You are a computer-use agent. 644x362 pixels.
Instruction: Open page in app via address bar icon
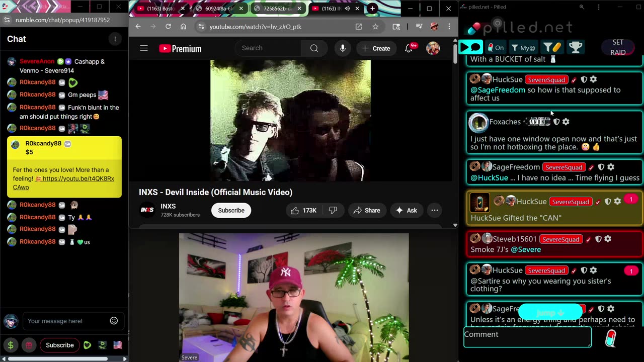[359, 27]
